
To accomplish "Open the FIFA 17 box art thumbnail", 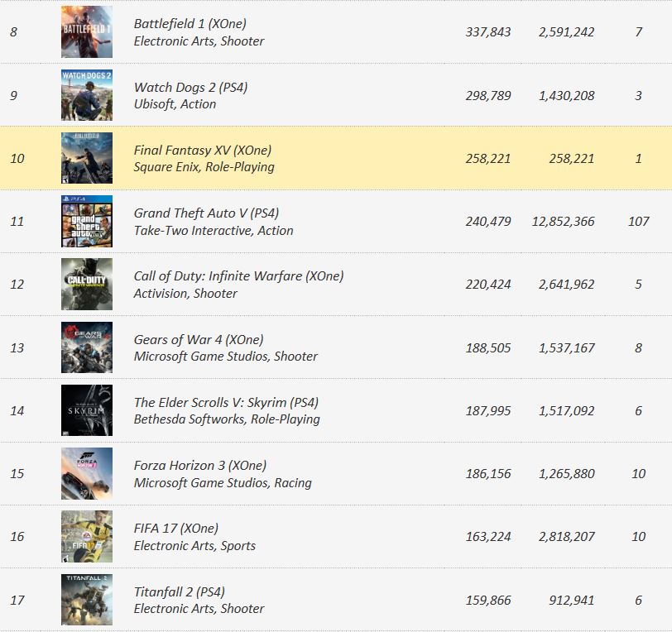I will 87,536.
